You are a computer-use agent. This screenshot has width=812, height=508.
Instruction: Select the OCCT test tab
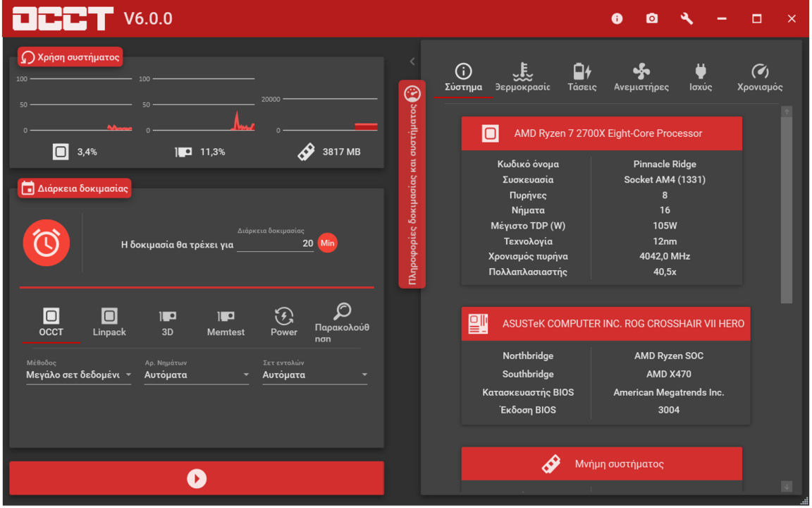pyautogui.click(x=51, y=322)
